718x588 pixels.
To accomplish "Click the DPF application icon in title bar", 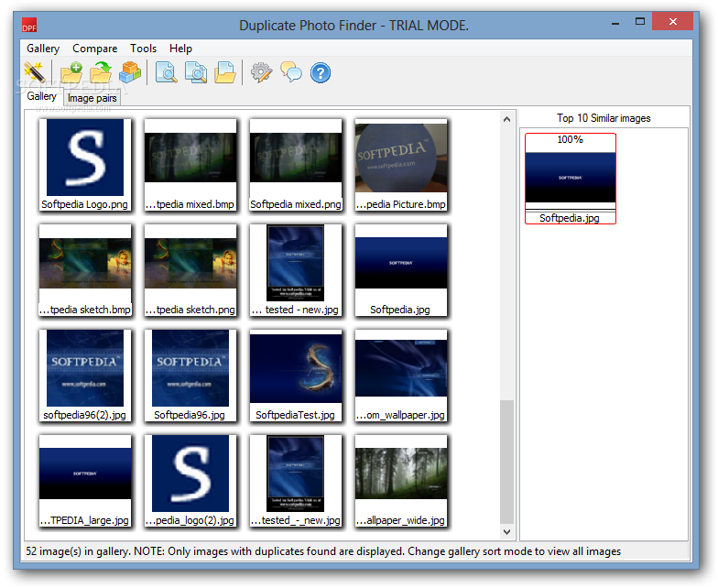I will click(29, 26).
